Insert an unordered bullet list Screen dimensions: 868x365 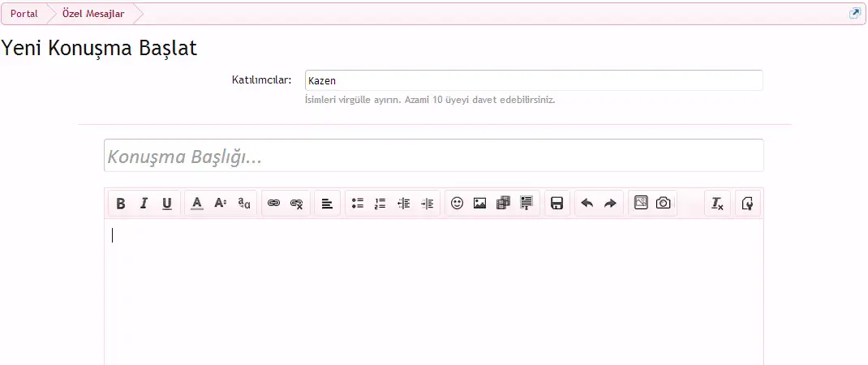click(357, 204)
